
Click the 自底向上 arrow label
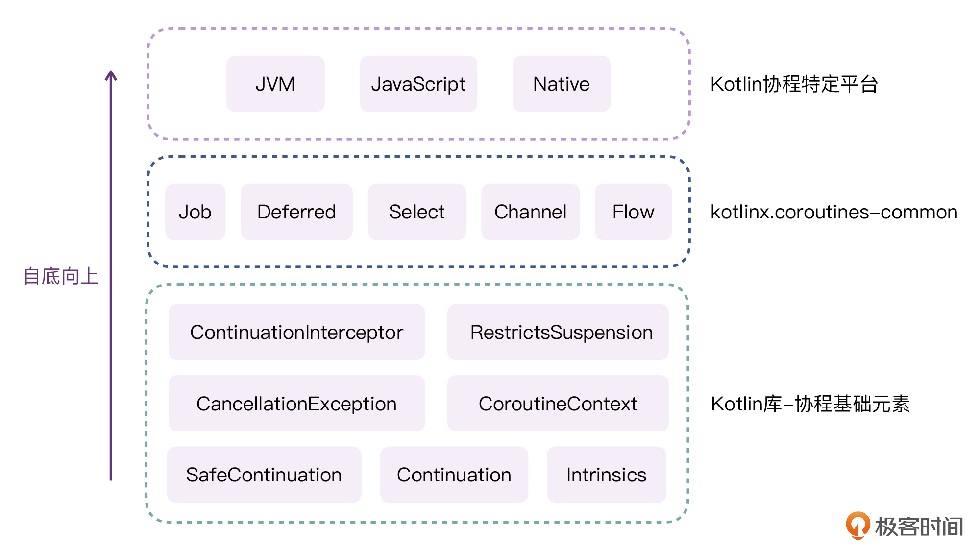tap(61, 276)
